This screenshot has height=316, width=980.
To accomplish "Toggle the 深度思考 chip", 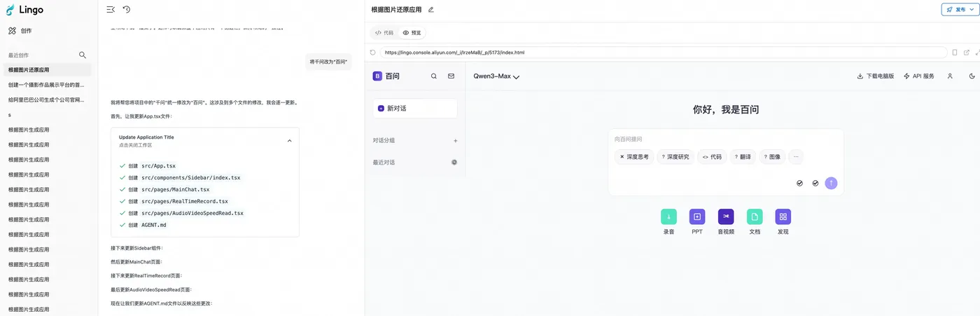I will click(634, 157).
